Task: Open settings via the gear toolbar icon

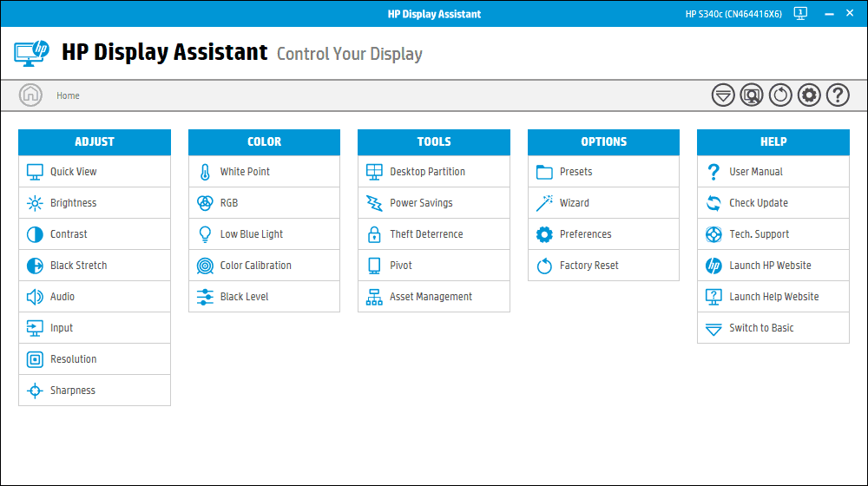Action: (x=809, y=95)
